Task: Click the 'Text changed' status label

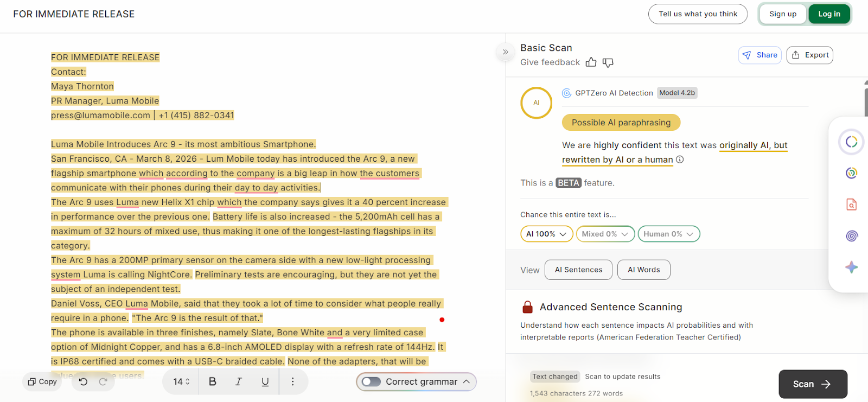Action: pos(555,377)
